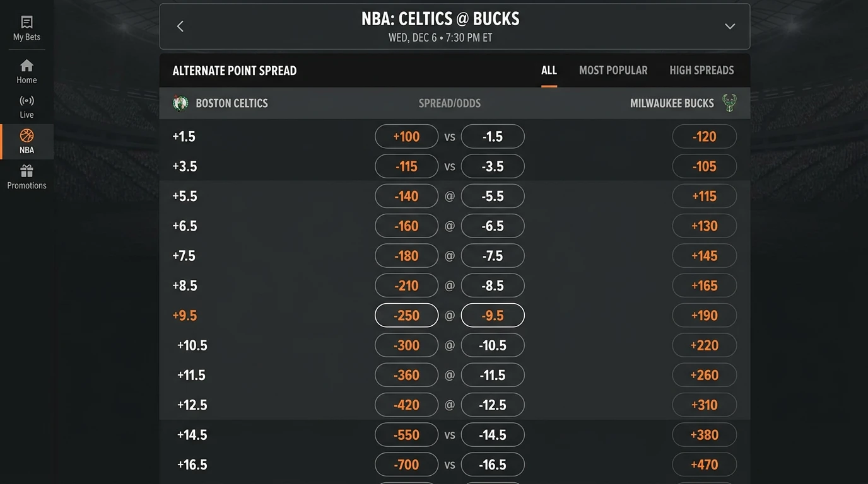Click the game date WED, DEC 6 text
This screenshot has height=484, width=868.
coord(413,38)
